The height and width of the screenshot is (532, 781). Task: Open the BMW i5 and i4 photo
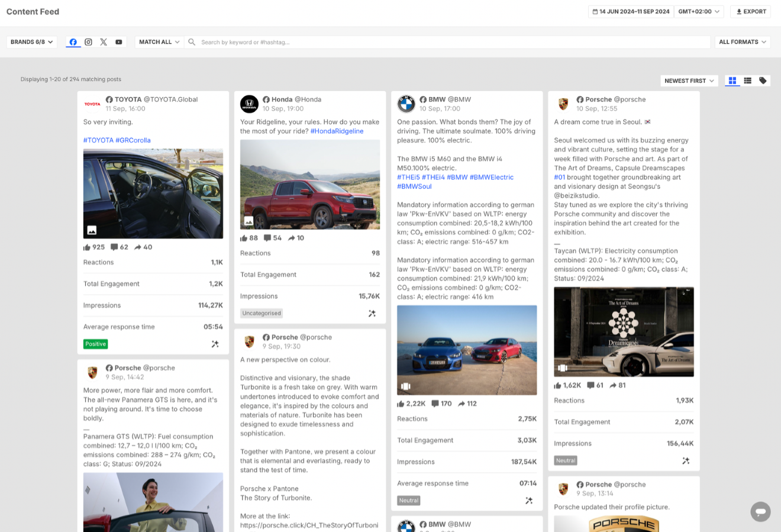(x=467, y=350)
